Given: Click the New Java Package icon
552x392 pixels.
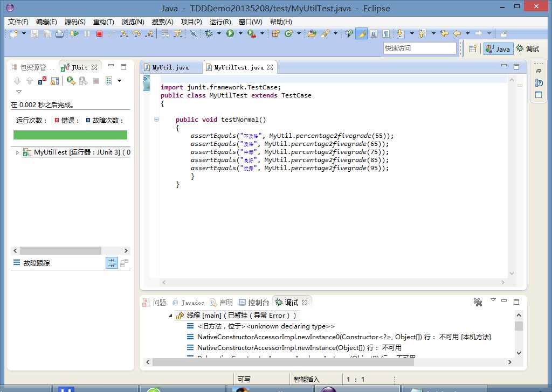Looking at the screenshot, I should point(275,34).
